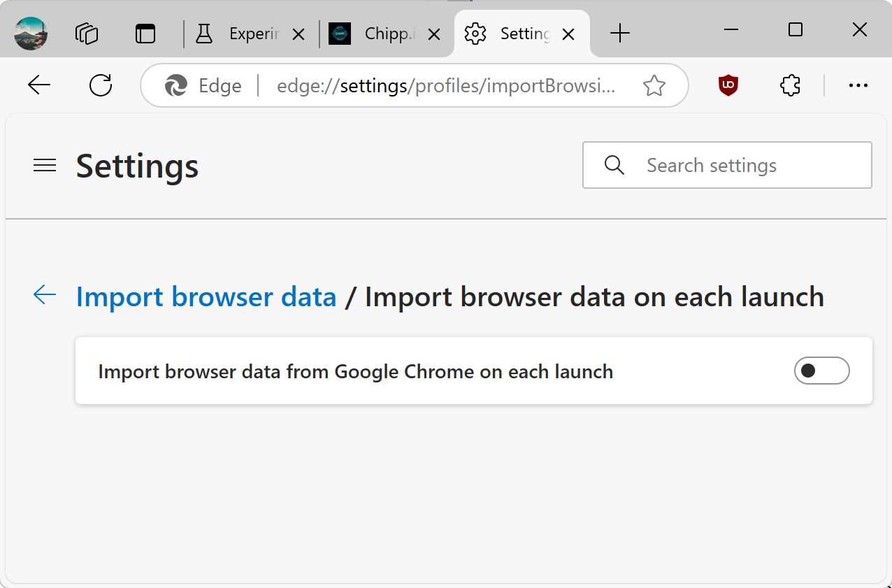The height and width of the screenshot is (588, 892).
Task: Refresh the current page
Action: tap(101, 85)
